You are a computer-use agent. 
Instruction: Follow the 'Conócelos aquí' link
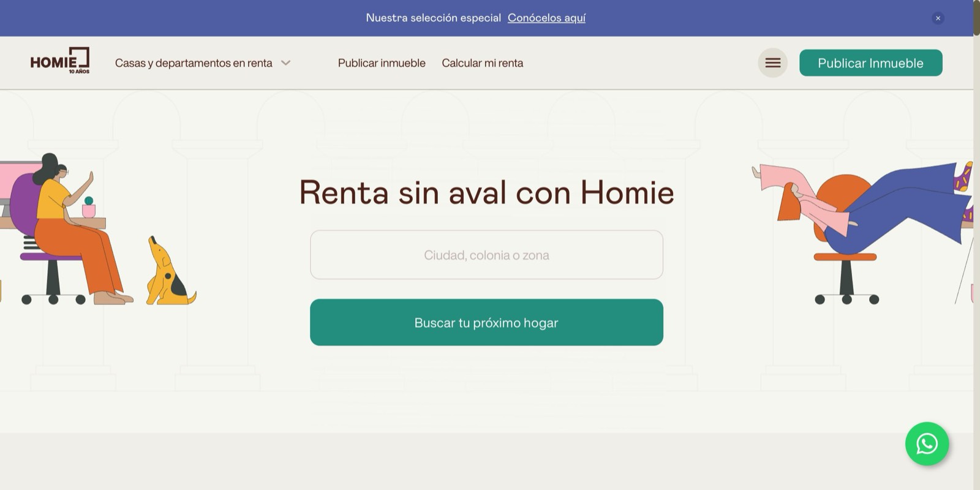[546, 18]
